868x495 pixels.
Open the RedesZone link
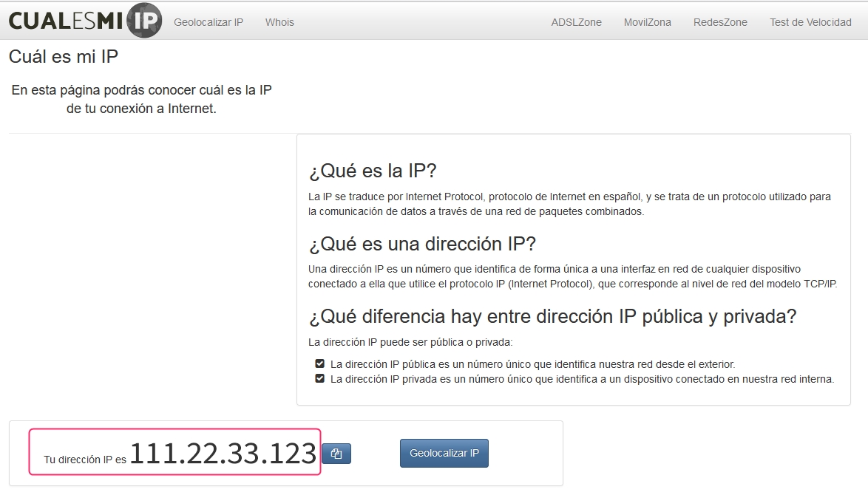coord(720,22)
